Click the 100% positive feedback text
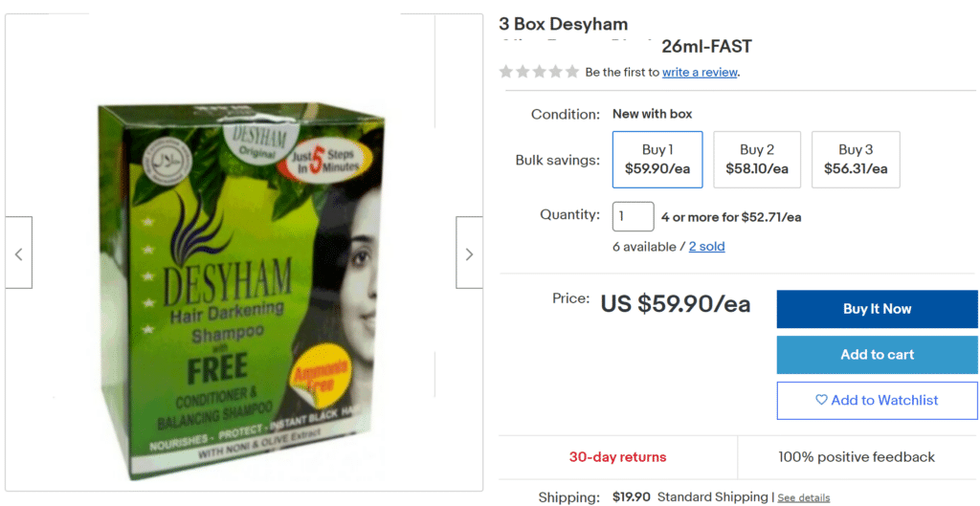 click(857, 457)
